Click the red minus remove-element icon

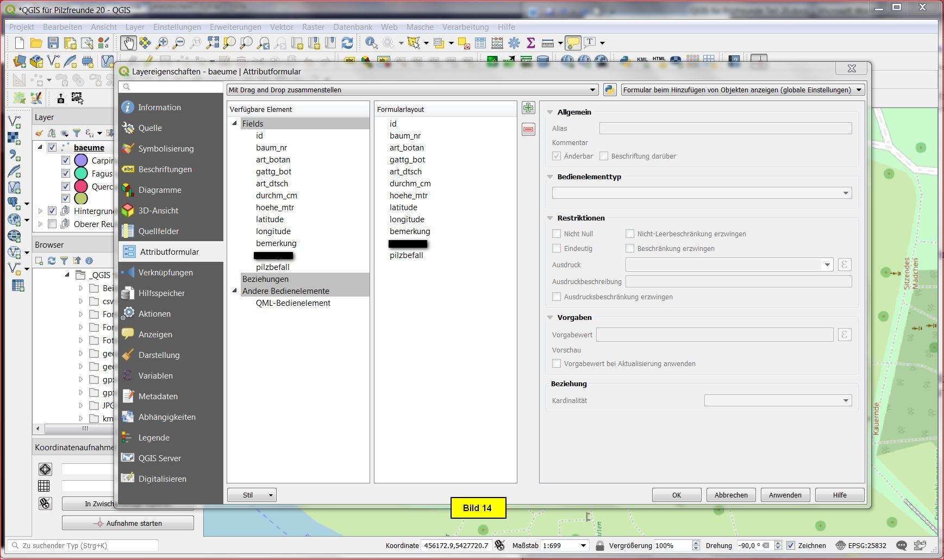pos(528,129)
